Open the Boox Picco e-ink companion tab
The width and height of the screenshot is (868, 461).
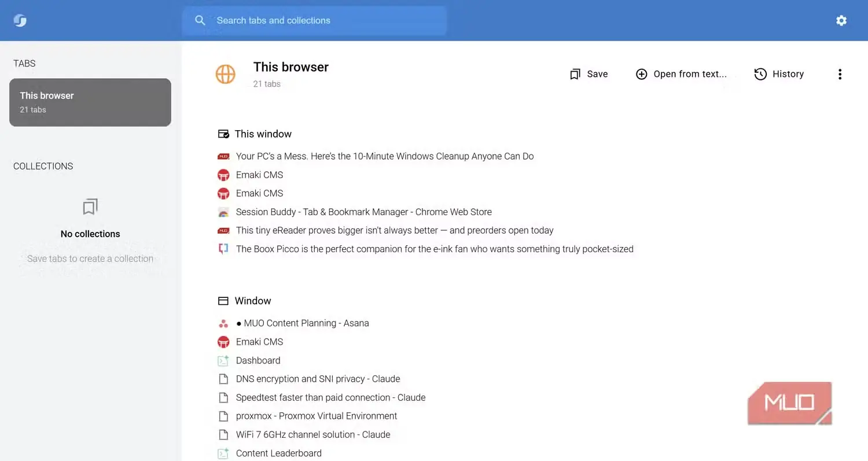pyautogui.click(x=435, y=249)
